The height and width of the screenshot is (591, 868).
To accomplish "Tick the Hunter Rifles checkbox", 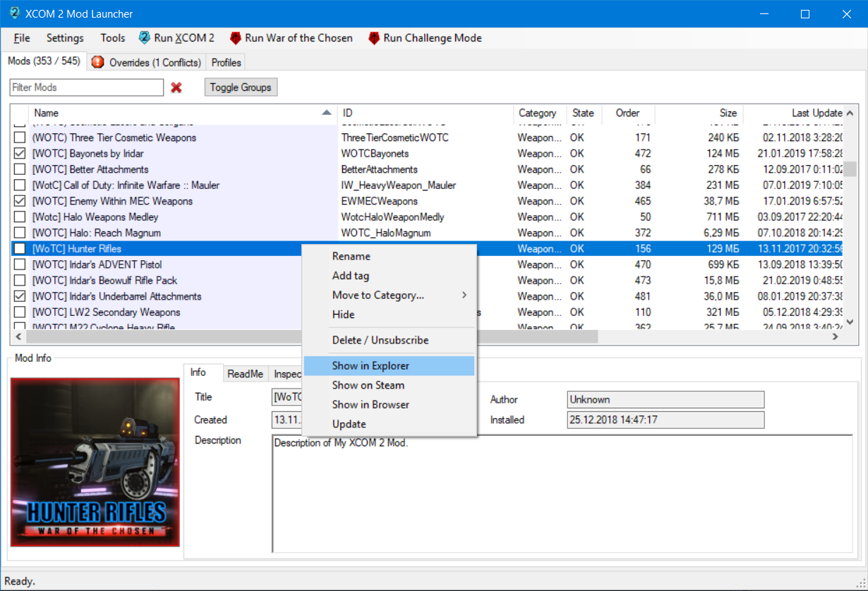I will [x=20, y=249].
